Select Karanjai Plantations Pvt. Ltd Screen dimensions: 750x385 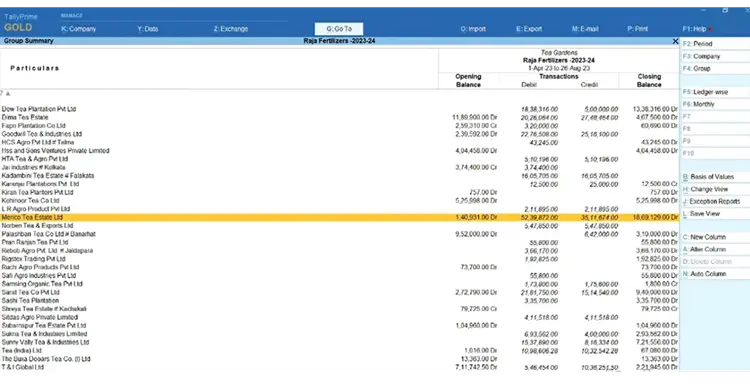point(40,184)
